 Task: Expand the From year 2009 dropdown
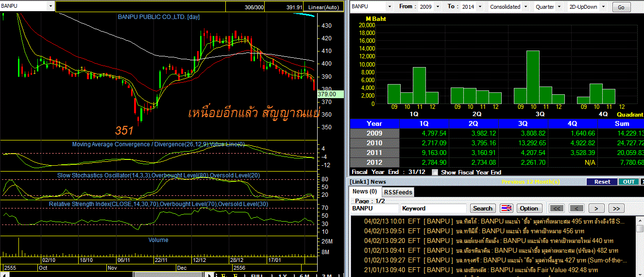(438, 7)
